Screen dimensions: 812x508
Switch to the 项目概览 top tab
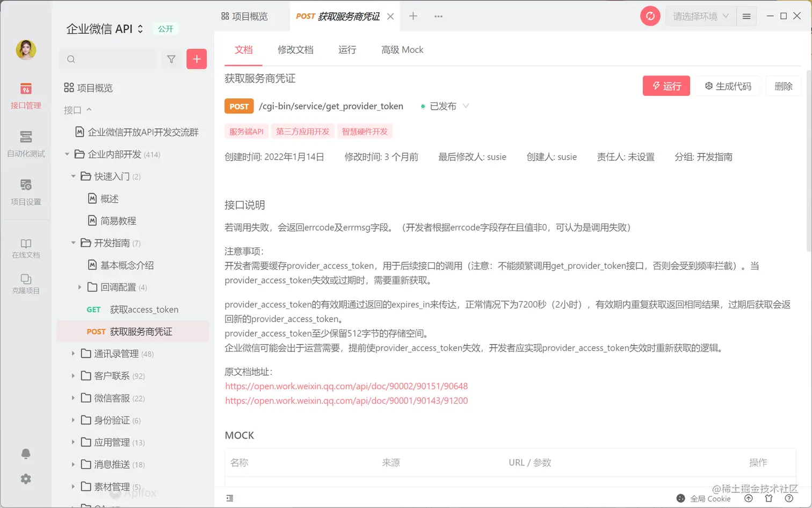pyautogui.click(x=244, y=16)
